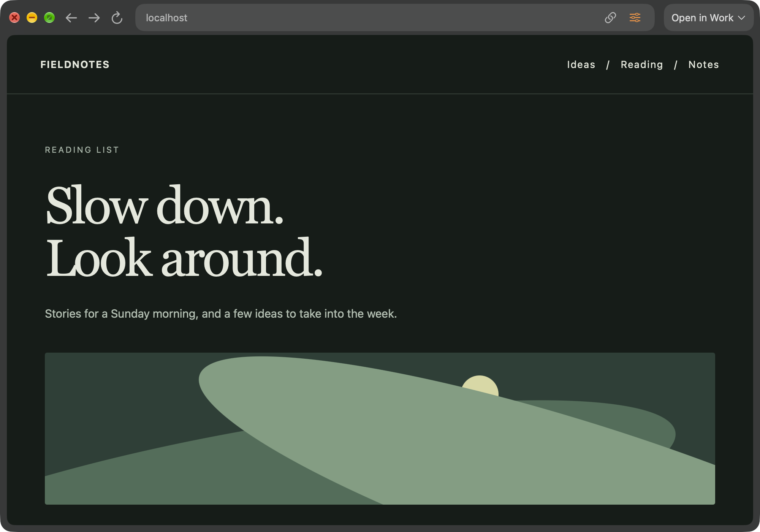The height and width of the screenshot is (532, 760).
Task: Open the Notes nav link
Action: [704, 65]
